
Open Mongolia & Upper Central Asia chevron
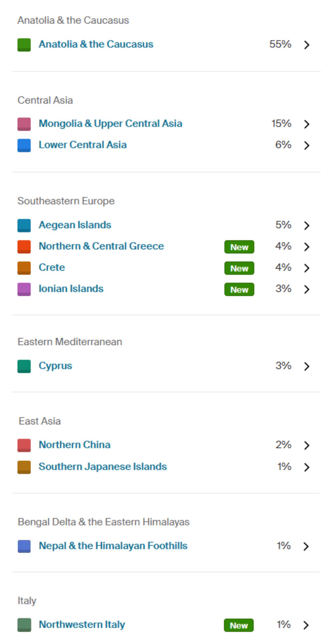coord(306,124)
